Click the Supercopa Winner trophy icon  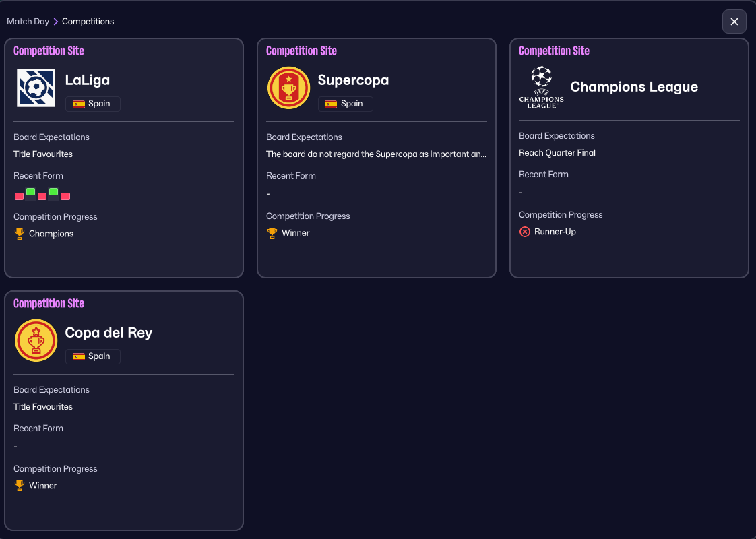click(x=272, y=233)
